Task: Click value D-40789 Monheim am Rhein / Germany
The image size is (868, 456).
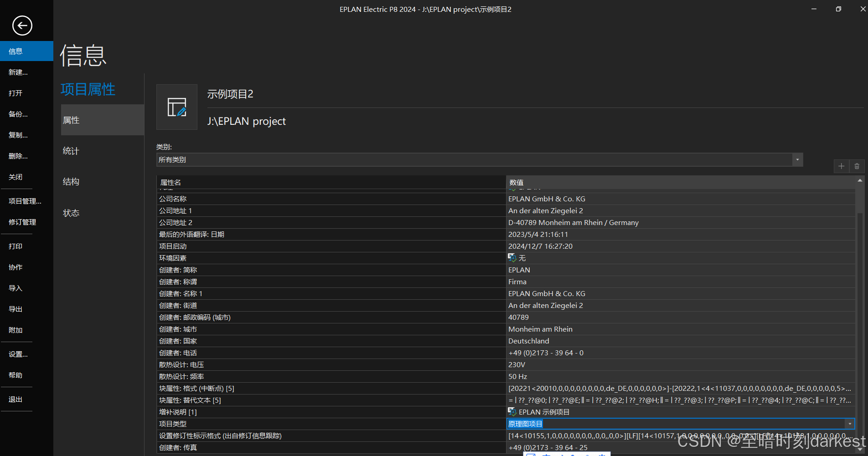Action: click(x=681, y=222)
